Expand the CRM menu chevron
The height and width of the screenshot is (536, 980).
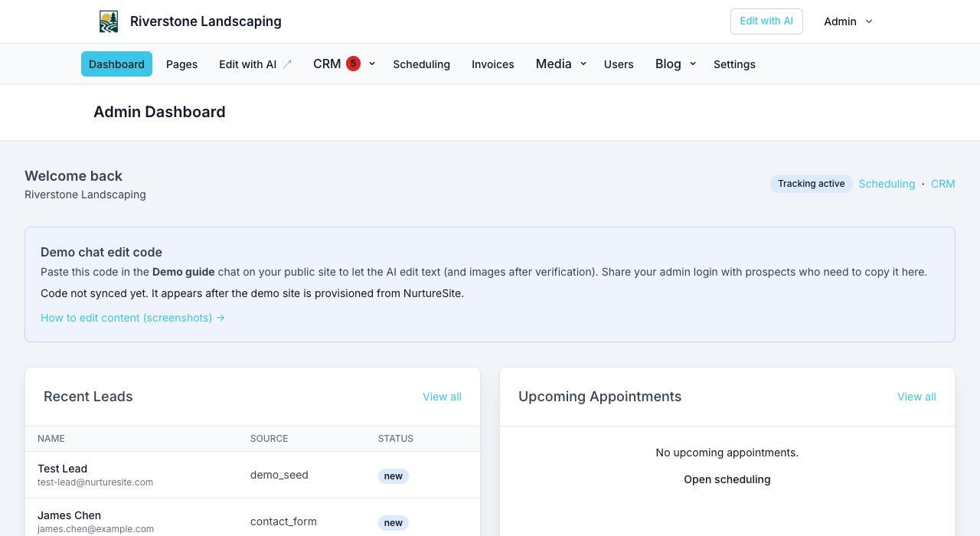coord(372,64)
